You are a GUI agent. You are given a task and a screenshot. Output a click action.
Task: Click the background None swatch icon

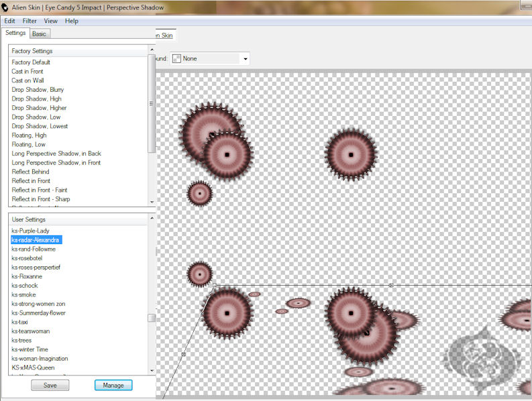click(176, 59)
